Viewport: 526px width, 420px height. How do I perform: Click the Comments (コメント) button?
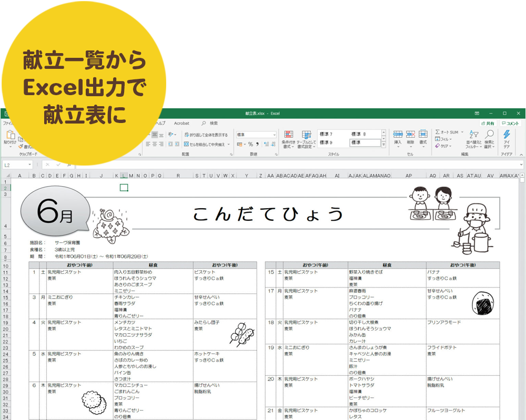[510, 124]
